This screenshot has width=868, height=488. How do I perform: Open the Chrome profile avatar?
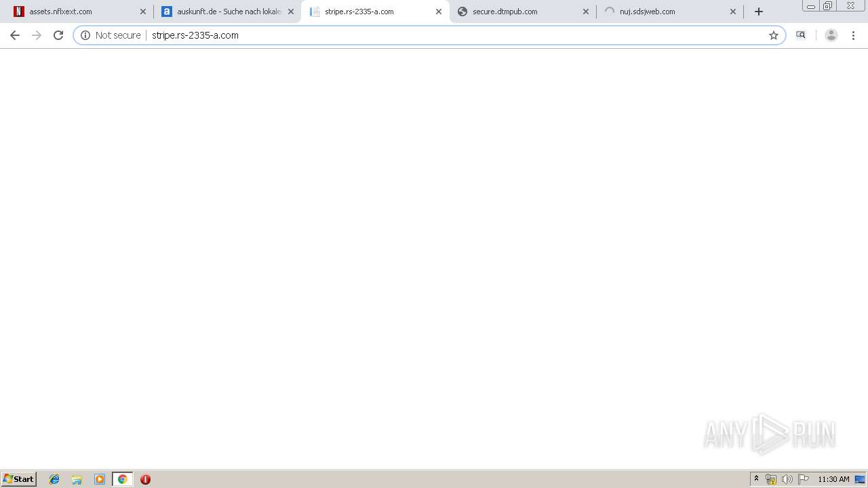tap(831, 35)
